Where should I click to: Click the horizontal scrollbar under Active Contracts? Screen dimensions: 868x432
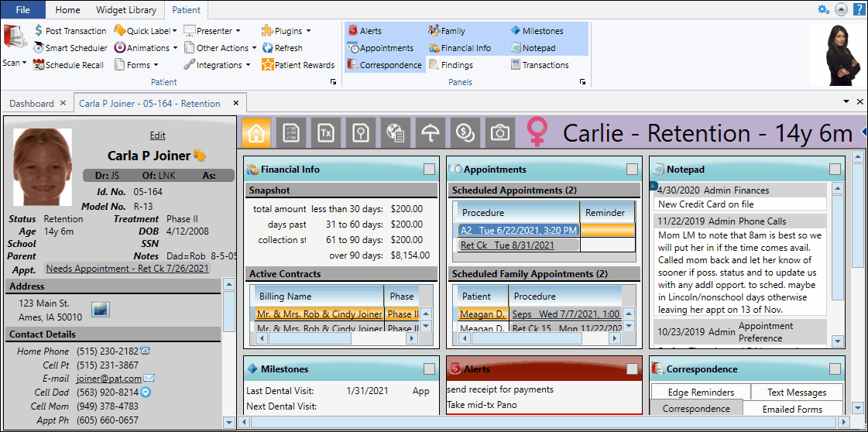[310, 338]
